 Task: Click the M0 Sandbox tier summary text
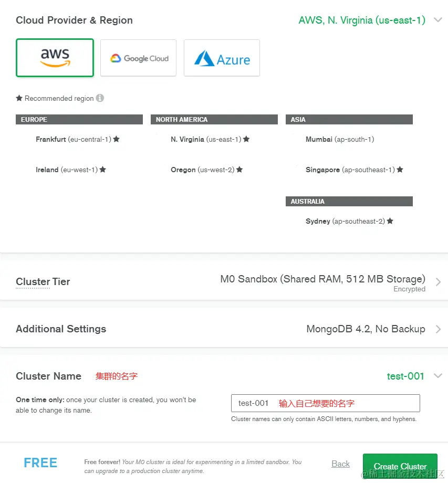click(322, 279)
